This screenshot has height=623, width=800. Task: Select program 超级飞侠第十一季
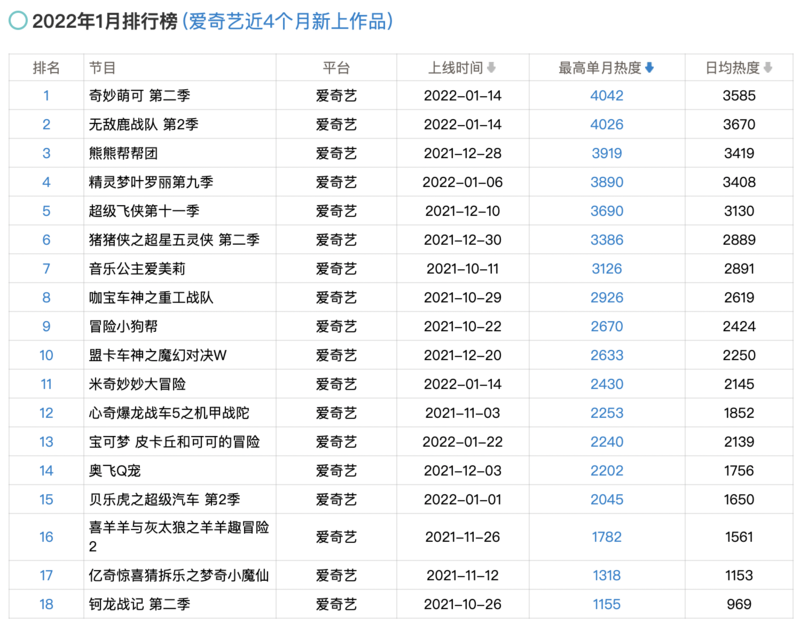144,211
